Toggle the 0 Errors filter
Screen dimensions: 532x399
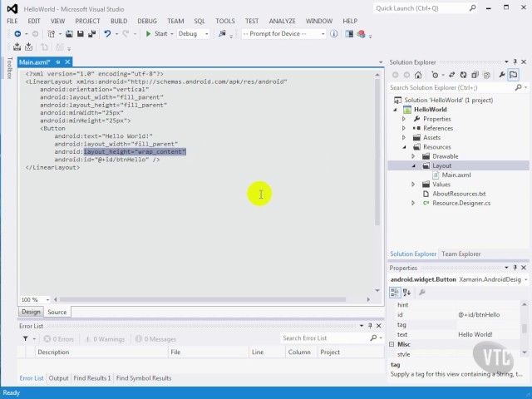(59, 339)
